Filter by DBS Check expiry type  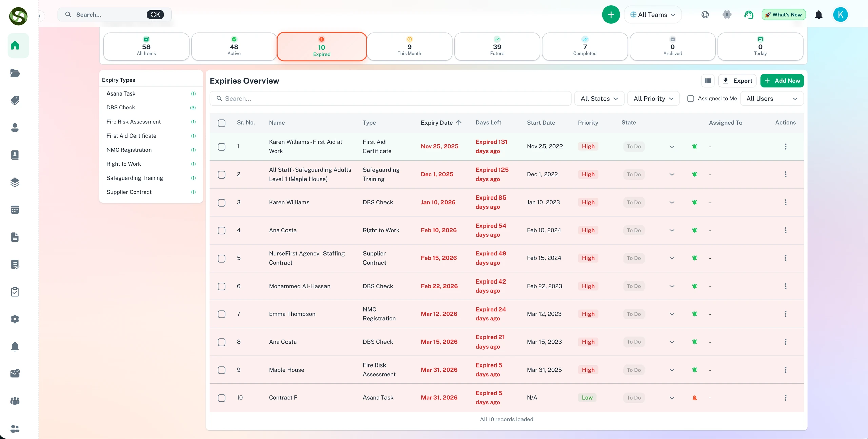[151, 107]
